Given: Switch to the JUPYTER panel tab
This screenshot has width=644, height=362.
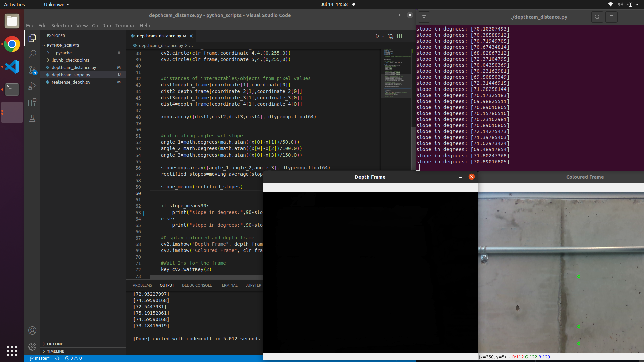Looking at the screenshot, I should pyautogui.click(x=253, y=285).
